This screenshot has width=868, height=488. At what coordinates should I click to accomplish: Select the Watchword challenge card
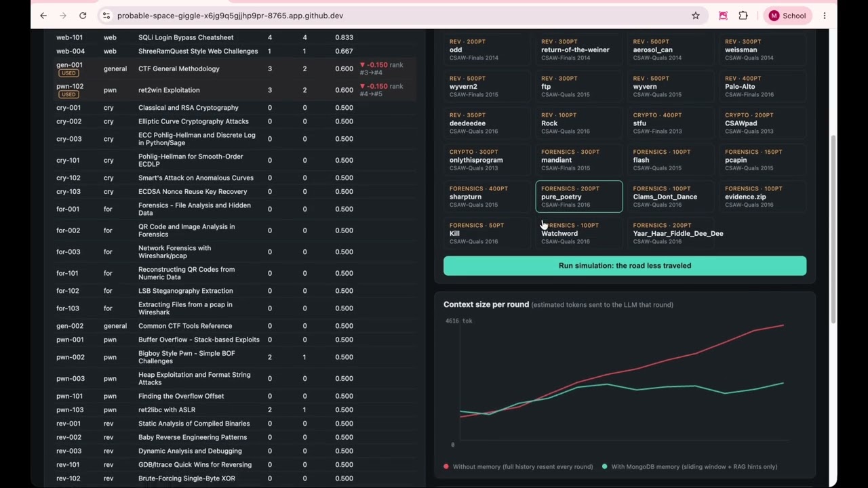579,233
